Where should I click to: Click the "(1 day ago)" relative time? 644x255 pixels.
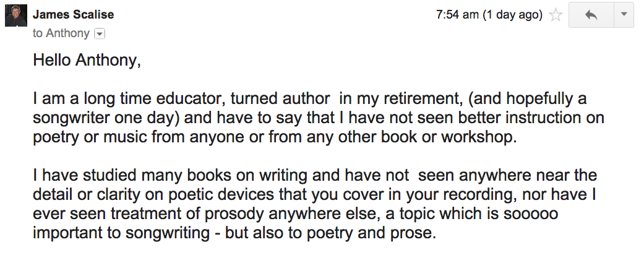(515, 14)
